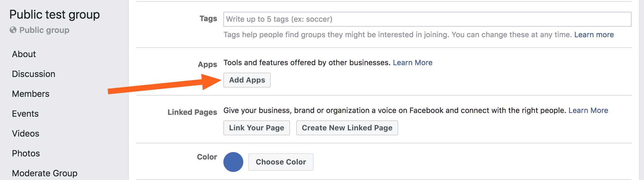The image size is (644, 180).
Task: Open Learn More link for Apps
Action: tap(412, 63)
